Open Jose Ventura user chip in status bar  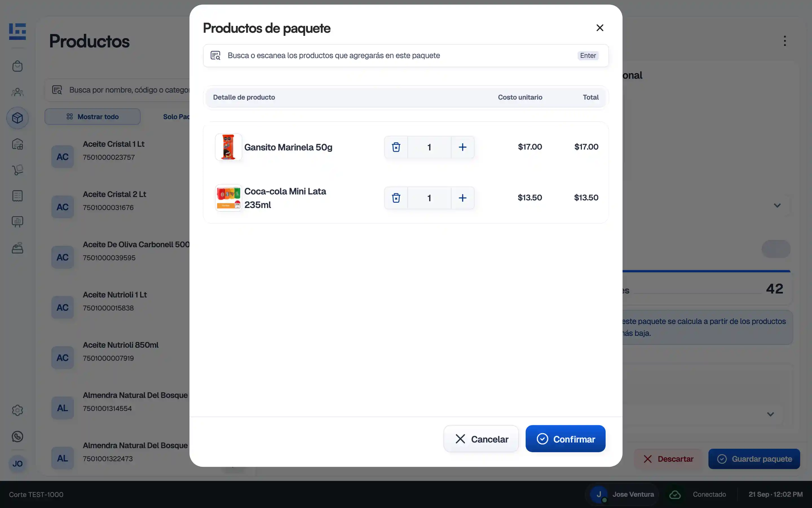click(x=622, y=494)
